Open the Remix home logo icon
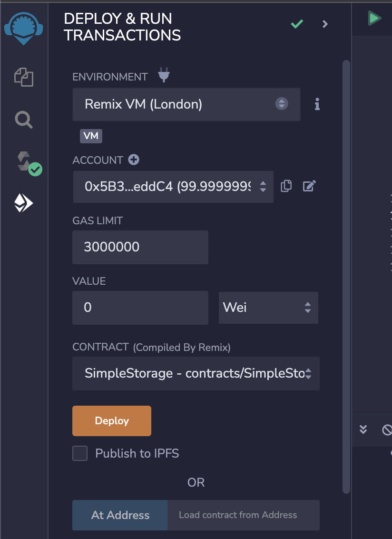This screenshot has width=392, height=539. pos(23,28)
